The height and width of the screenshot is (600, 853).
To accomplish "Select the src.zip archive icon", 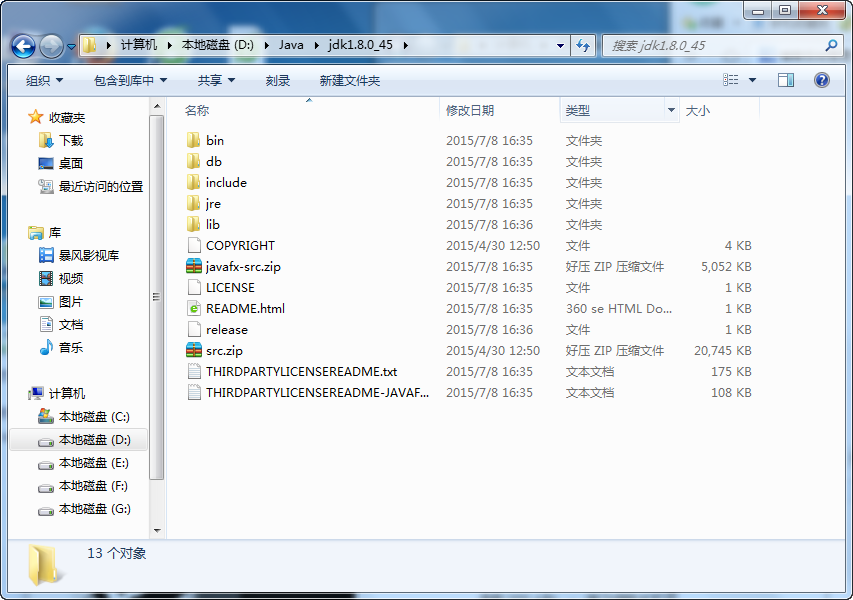I will coord(194,350).
